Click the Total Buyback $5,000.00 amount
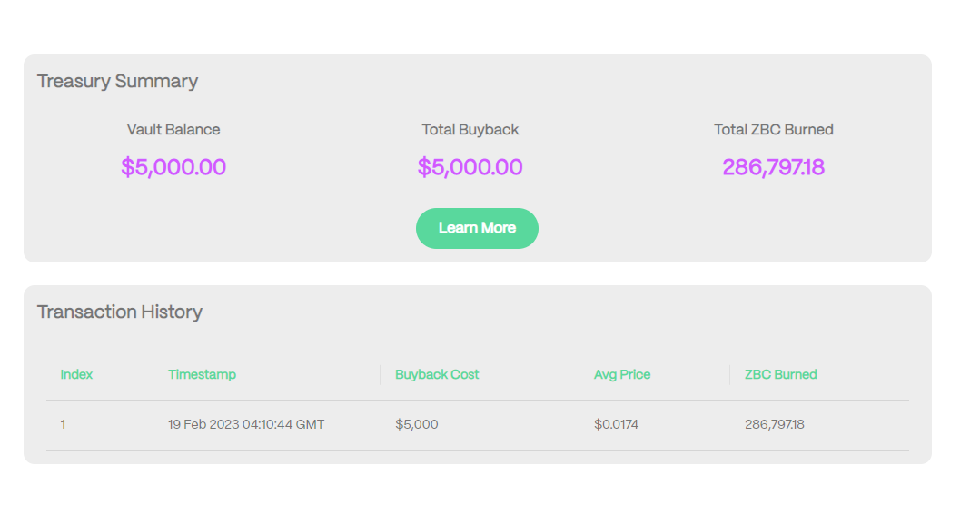Viewport: 980px width, 505px height. pos(470,167)
